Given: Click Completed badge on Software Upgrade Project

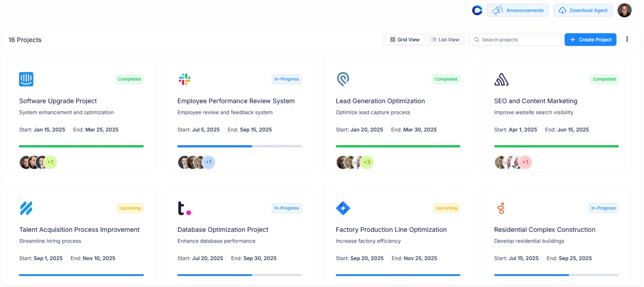Looking at the screenshot, I should [x=129, y=79].
